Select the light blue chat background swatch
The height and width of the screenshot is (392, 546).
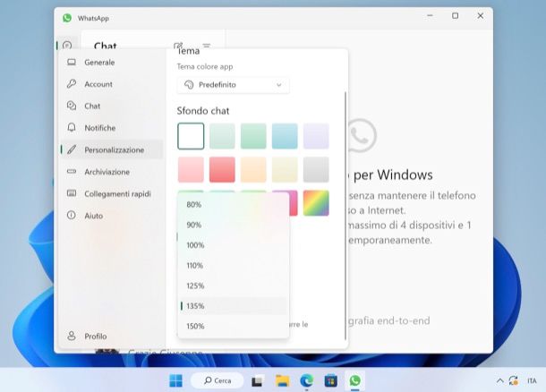(285, 136)
